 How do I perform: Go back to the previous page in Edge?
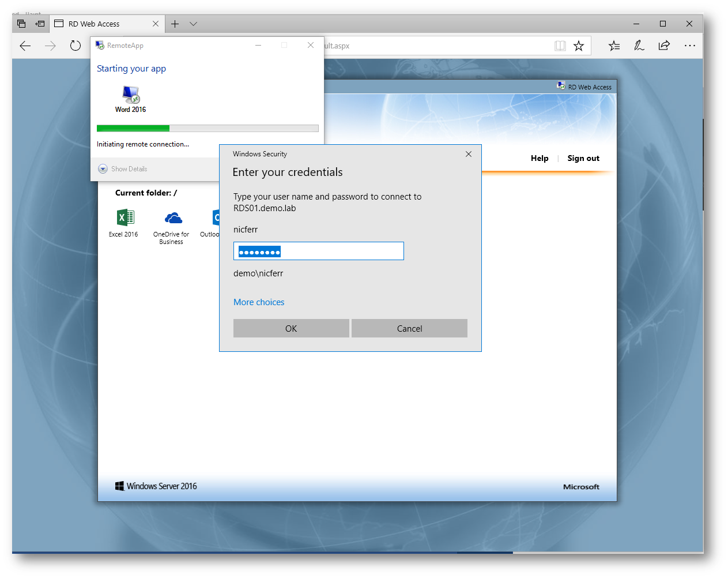point(25,46)
